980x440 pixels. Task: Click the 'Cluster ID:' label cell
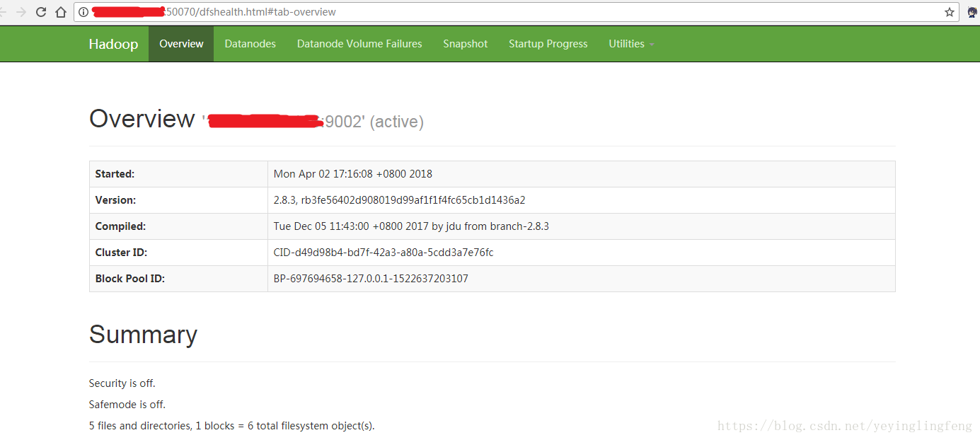[x=178, y=253]
